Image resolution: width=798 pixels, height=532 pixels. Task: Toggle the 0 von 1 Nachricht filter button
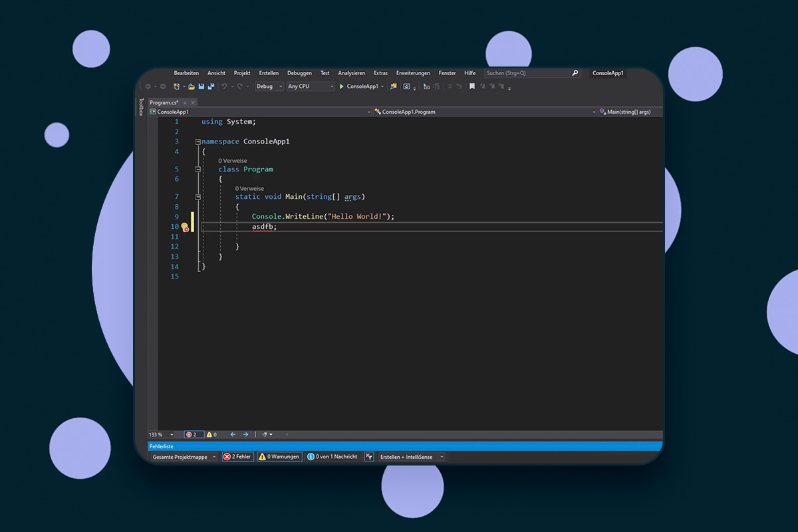[332, 457]
